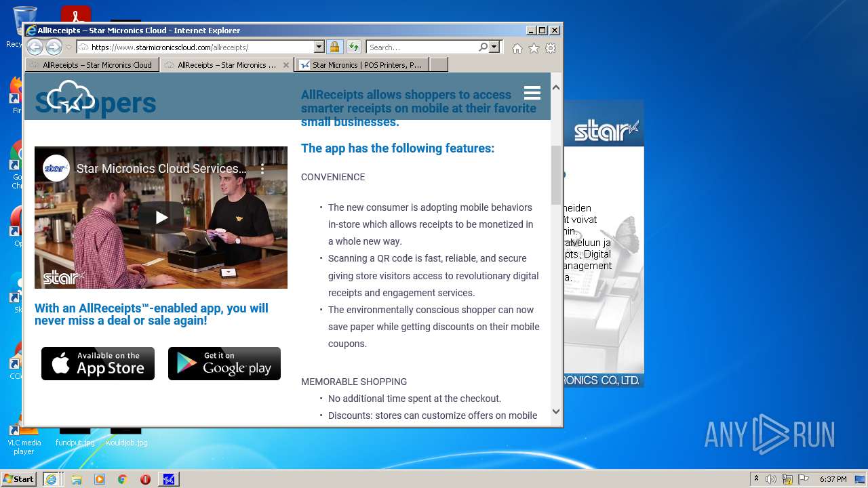Click Get it on Google play badge
The height and width of the screenshot is (488, 868).
(224, 364)
